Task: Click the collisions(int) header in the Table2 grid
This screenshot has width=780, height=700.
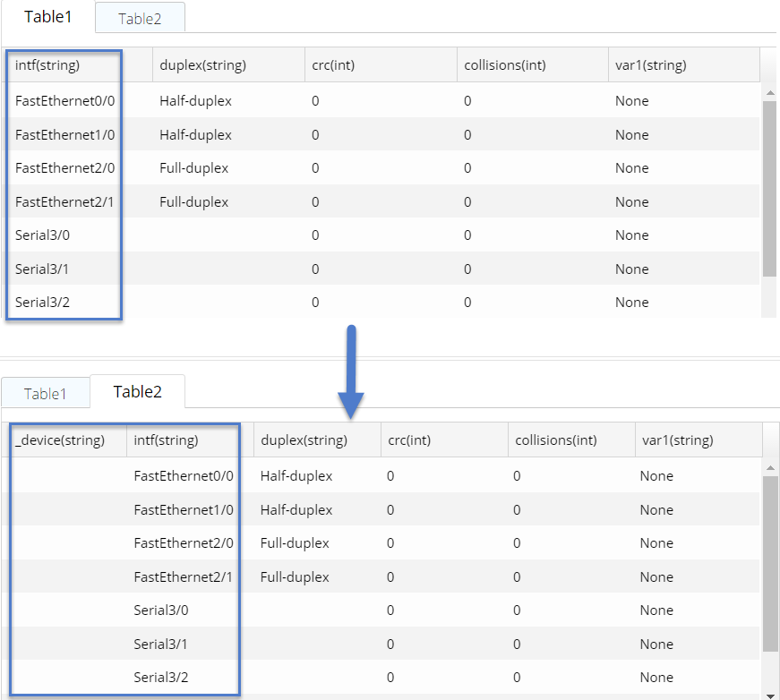Action: (556, 440)
